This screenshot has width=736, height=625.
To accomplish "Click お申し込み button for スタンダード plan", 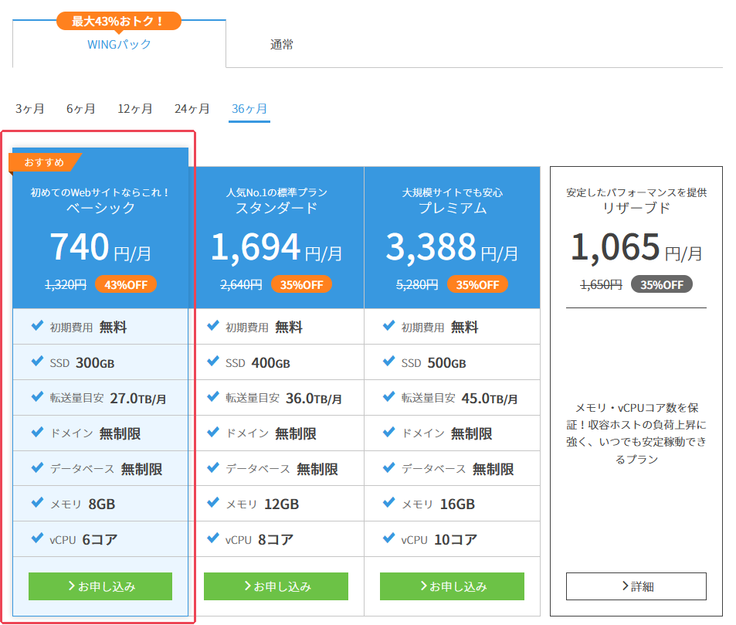I will coord(276,586).
